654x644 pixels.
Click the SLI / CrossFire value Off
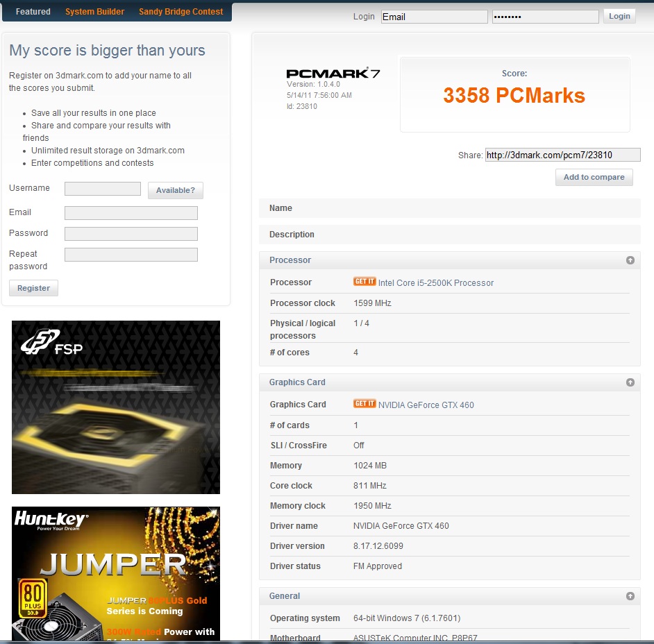click(x=359, y=445)
